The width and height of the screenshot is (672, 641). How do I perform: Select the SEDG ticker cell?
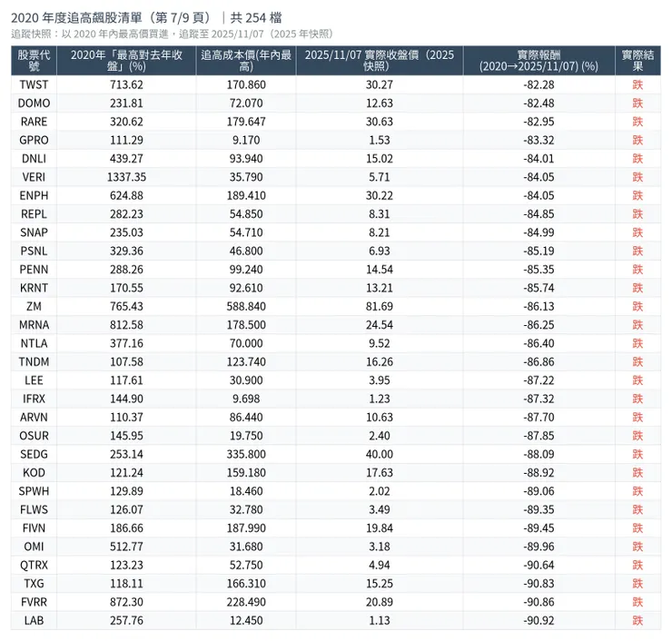(x=34, y=454)
